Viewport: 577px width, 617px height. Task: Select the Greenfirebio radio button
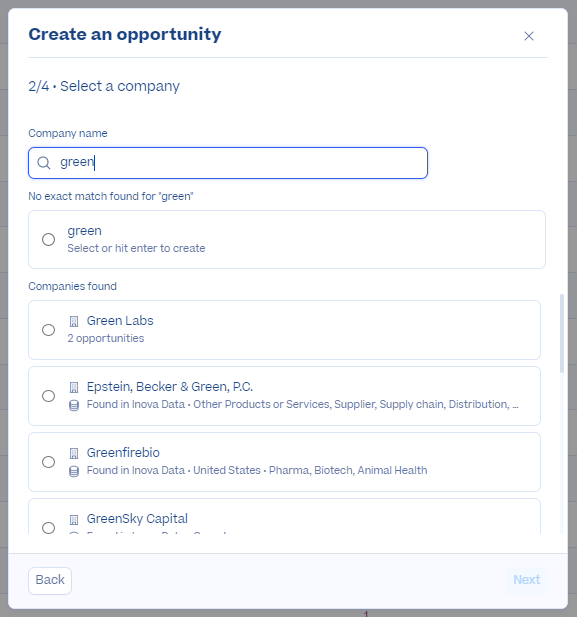click(x=48, y=462)
